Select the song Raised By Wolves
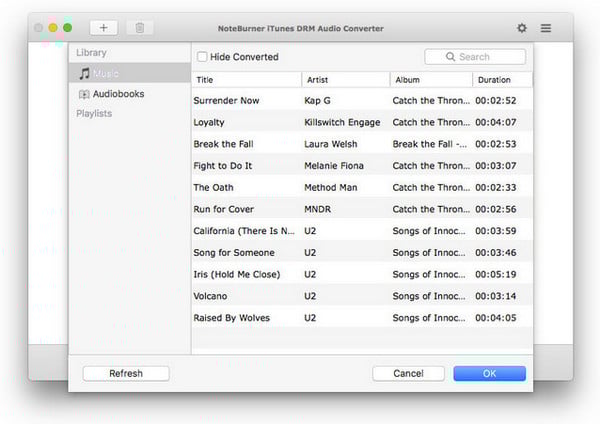Viewport: 600px width, 424px height. pyautogui.click(x=232, y=318)
